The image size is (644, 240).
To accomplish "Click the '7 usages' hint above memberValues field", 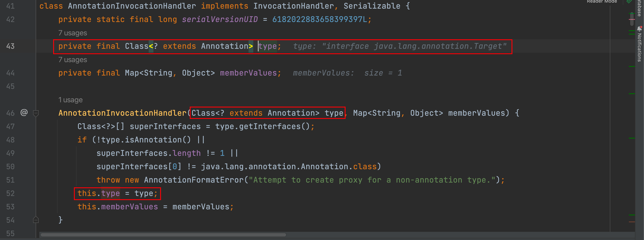I will pos(72,60).
